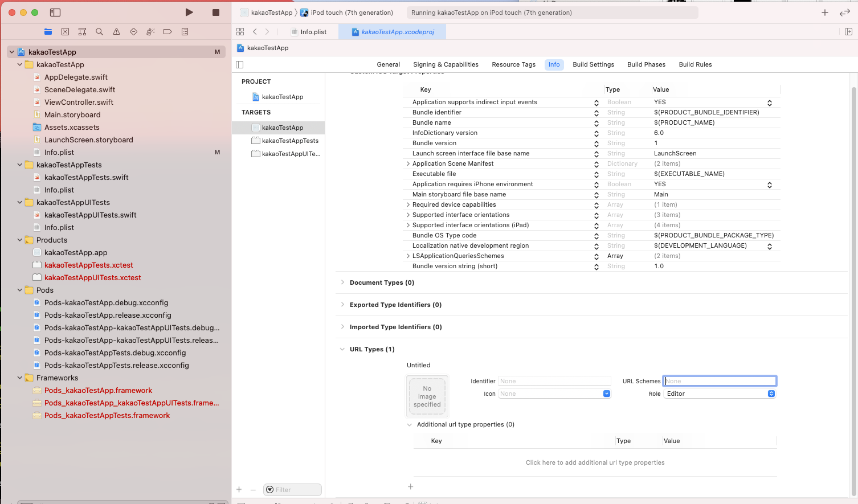Toggle code review arrows button

tap(845, 13)
